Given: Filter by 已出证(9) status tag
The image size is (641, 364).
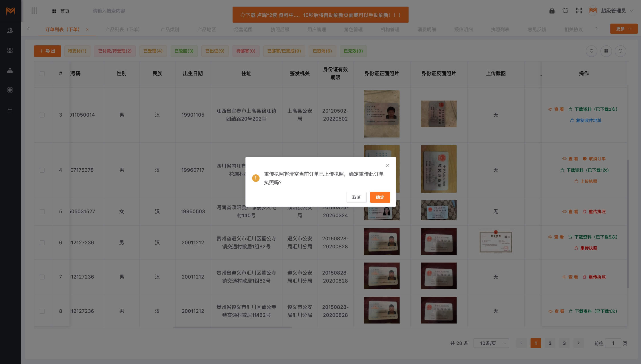Looking at the screenshot, I should (215, 51).
